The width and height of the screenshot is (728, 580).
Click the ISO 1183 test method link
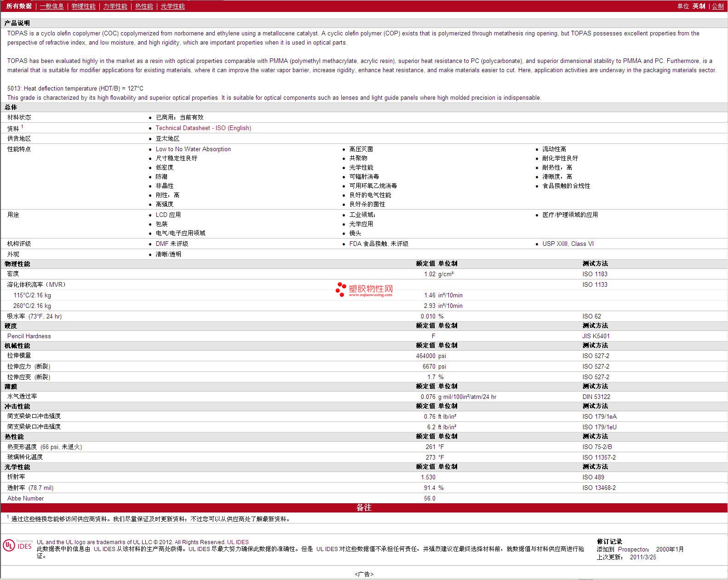tap(595, 274)
